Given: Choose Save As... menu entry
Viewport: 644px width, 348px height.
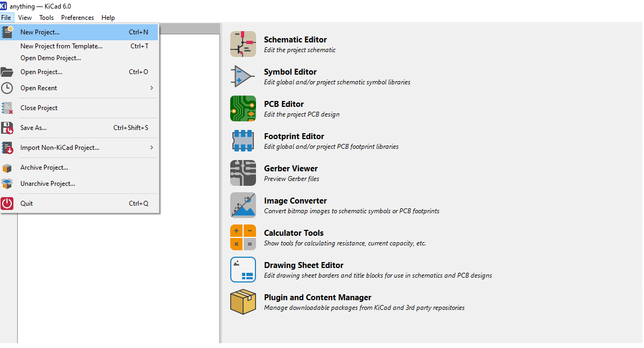Looking at the screenshot, I should (80, 128).
